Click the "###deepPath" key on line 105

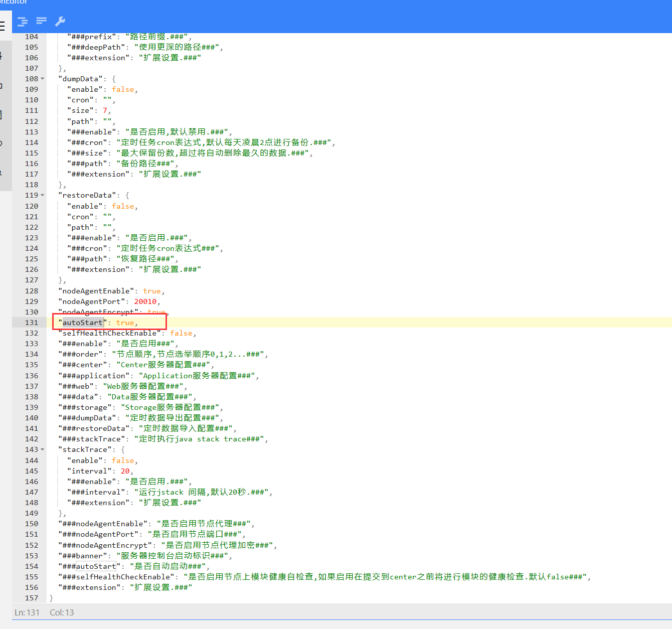pos(96,47)
